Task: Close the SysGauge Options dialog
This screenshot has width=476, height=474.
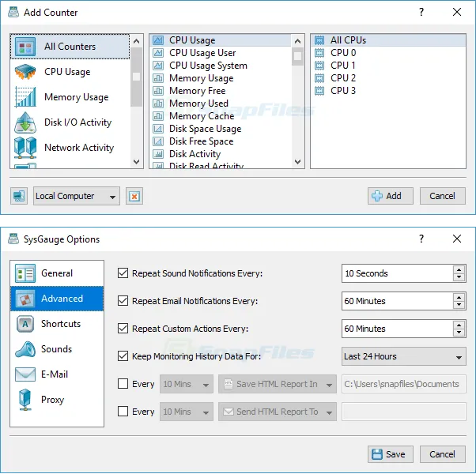Action: [x=457, y=239]
